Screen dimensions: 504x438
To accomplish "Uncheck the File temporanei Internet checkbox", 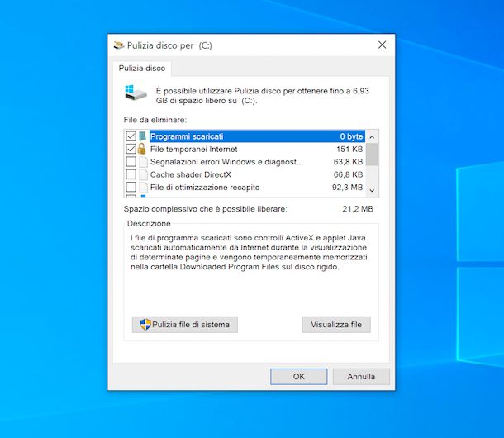I will coord(131,149).
